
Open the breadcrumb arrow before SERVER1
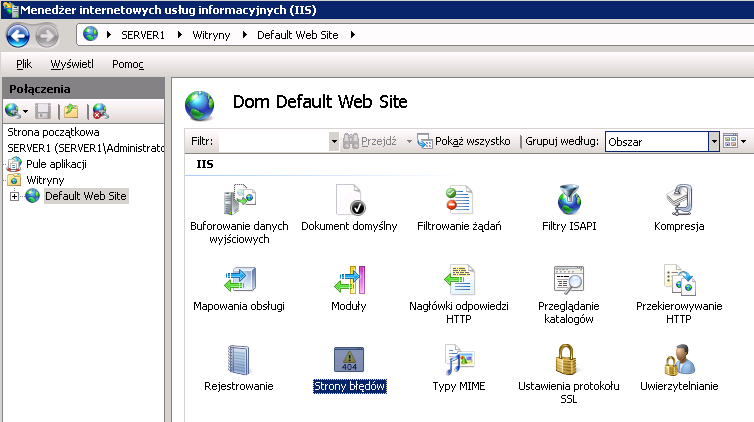pyautogui.click(x=109, y=35)
